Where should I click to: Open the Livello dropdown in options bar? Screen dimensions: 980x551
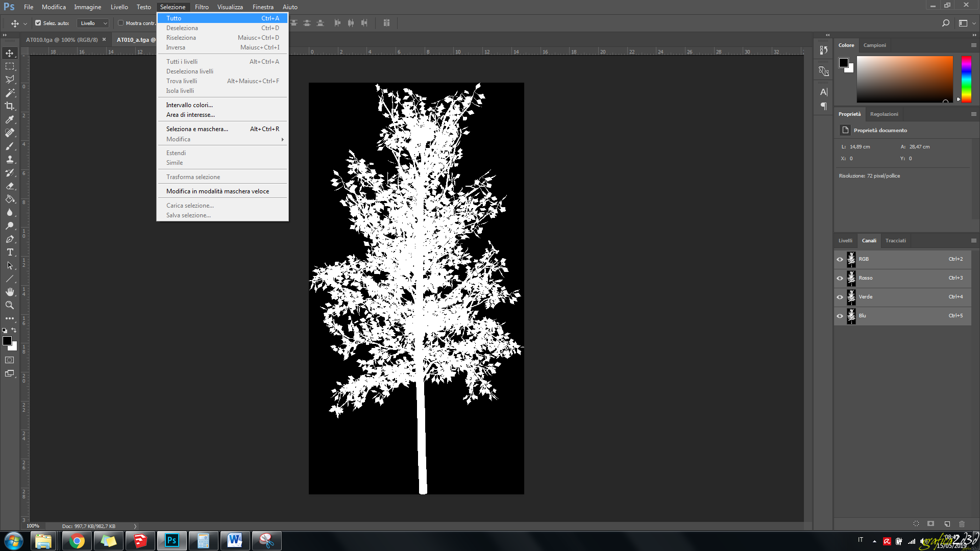click(x=93, y=23)
